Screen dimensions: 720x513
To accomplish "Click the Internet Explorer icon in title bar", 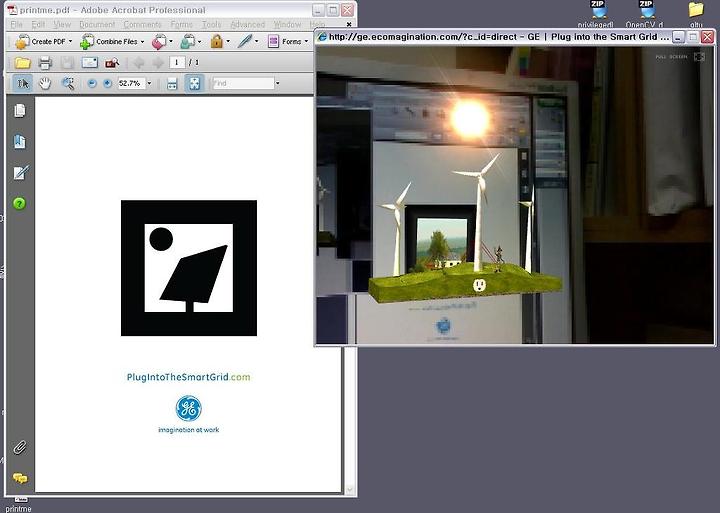I will pyautogui.click(x=322, y=37).
